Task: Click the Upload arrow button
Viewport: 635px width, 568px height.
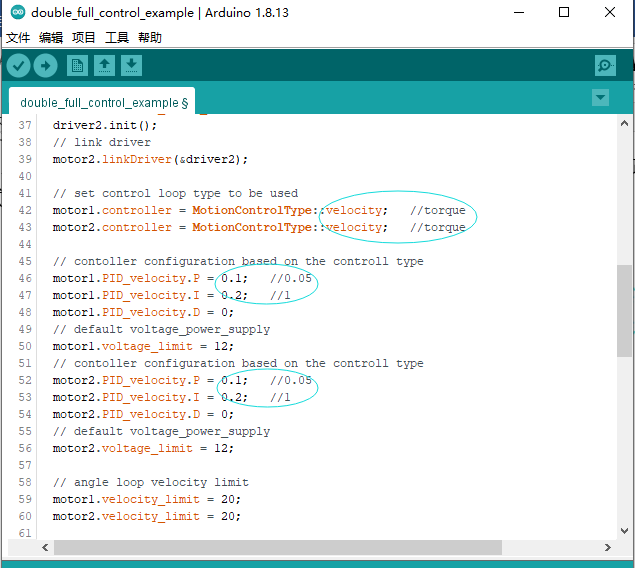Action: pos(45,66)
